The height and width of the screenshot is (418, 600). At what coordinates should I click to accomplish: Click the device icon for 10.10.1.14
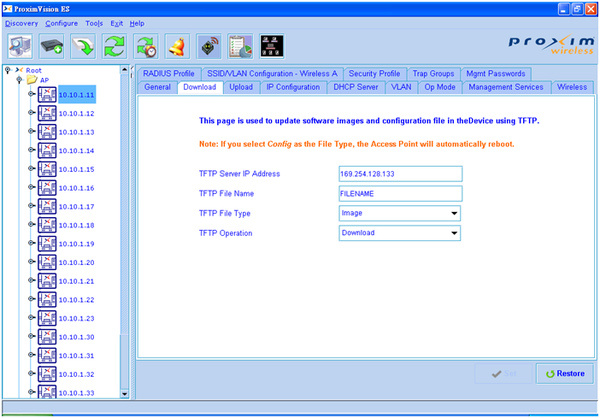coord(47,150)
